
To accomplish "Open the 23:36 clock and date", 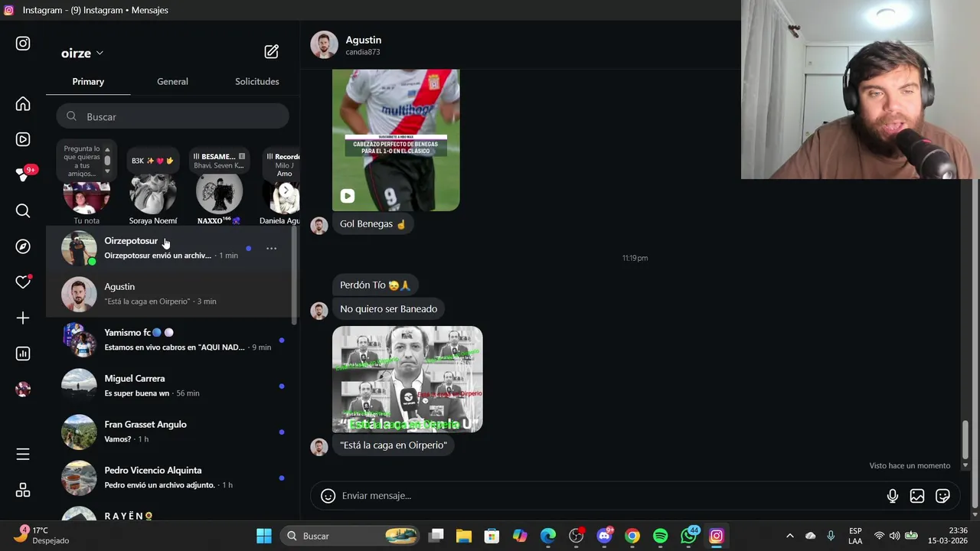I will 947,536.
